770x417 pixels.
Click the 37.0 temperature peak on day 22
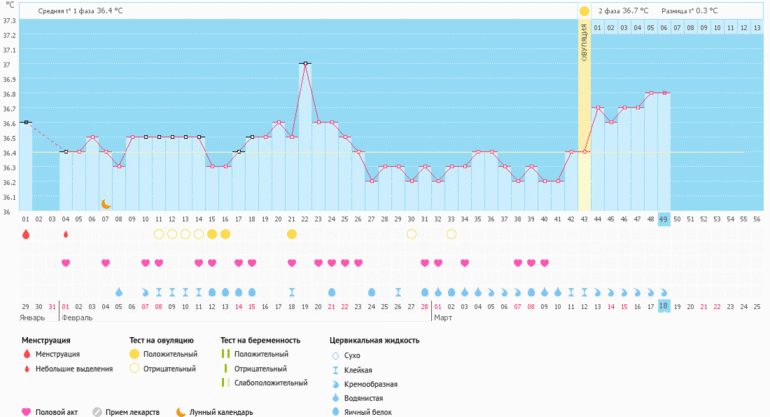point(305,64)
